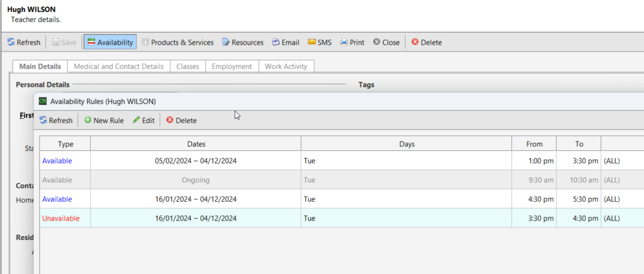
Task: Click the 4:30 pm From time cell
Action: point(535,199)
